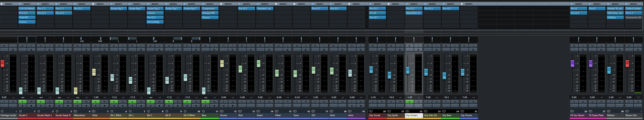Viewport: 644px width, 120px height.
Task: Solo the Viola channel
Action: click(105, 46)
